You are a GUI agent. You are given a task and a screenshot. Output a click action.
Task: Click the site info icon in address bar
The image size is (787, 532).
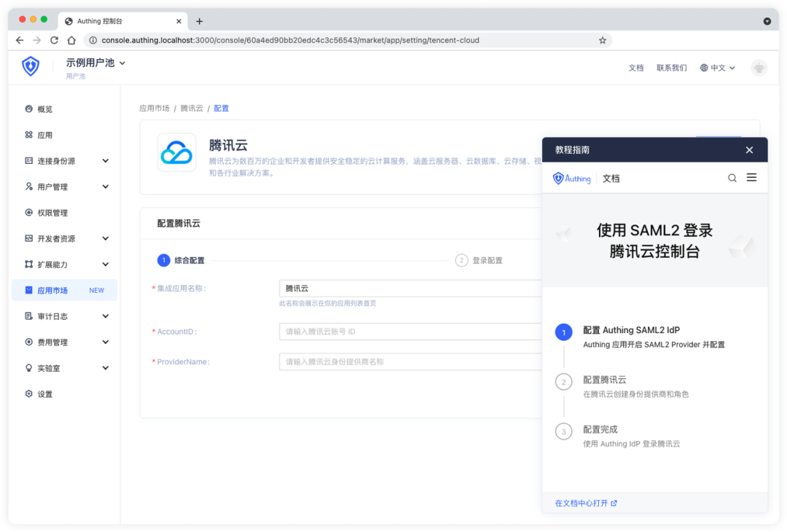(93, 40)
